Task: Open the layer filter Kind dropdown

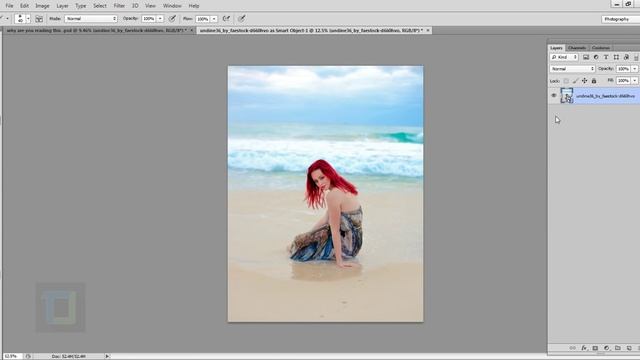Action: pos(564,57)
